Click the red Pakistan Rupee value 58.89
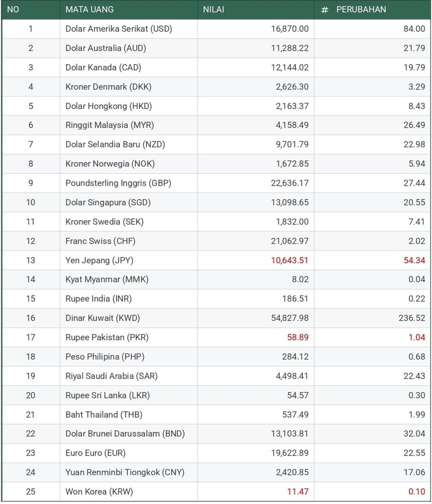The height and width of the screenshot is (504, 432). coord(298,337)
